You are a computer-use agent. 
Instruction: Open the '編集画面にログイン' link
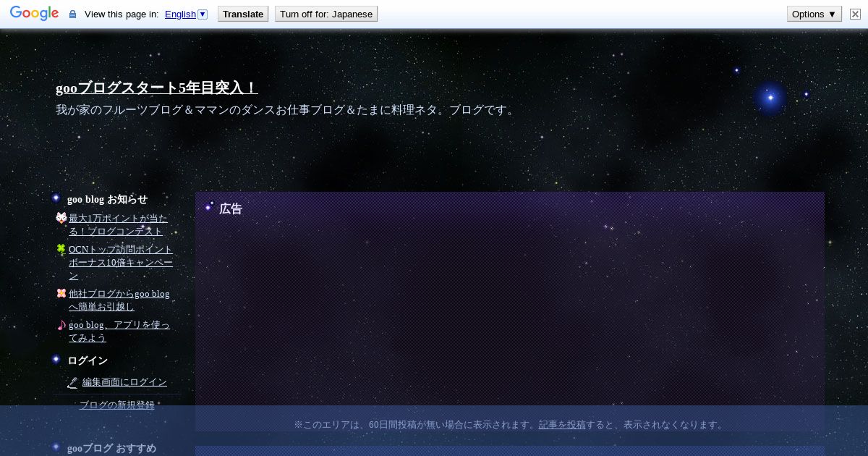[x=124, y=382]
